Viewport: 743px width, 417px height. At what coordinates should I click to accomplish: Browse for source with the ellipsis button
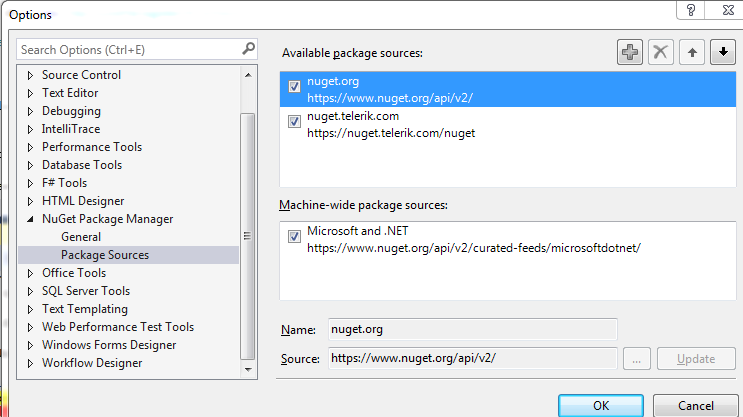tap(636, 359)
